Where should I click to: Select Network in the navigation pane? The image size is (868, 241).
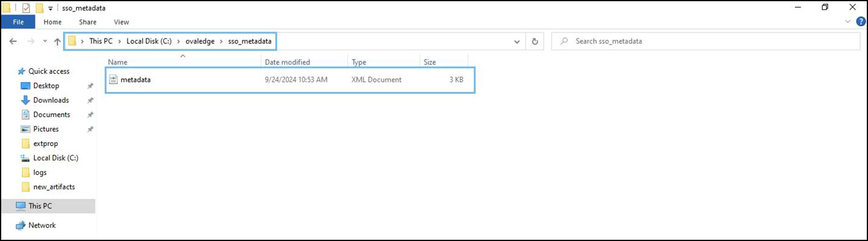[x=42, y=225]
